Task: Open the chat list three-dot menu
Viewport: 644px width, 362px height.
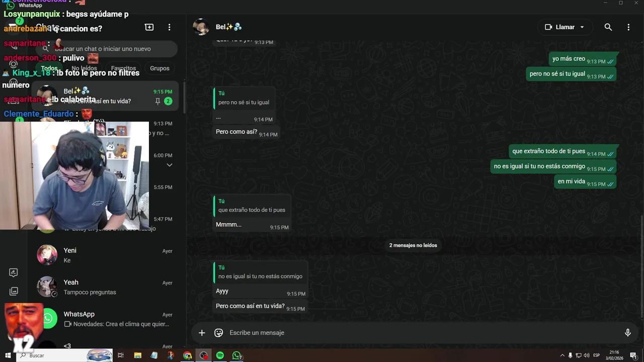Action: (x=169, y=27)
